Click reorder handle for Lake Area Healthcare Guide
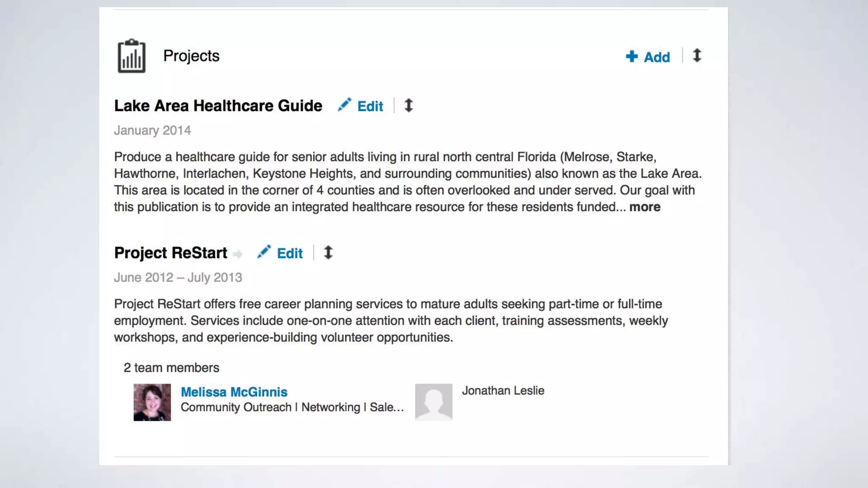The height and width of the screenshot is (488, 868). pyautogui.click(x=408, y=105)
